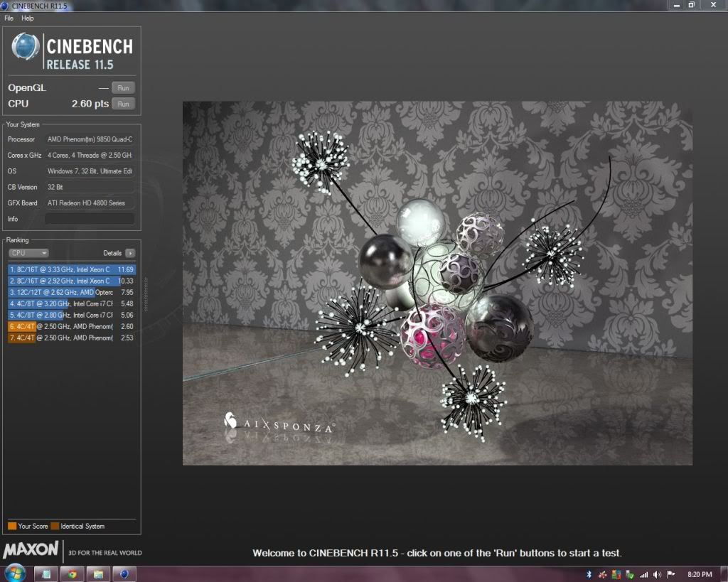728x582 pixels.
Task: Restore the Cinebench window size
Action: point(691,5)
